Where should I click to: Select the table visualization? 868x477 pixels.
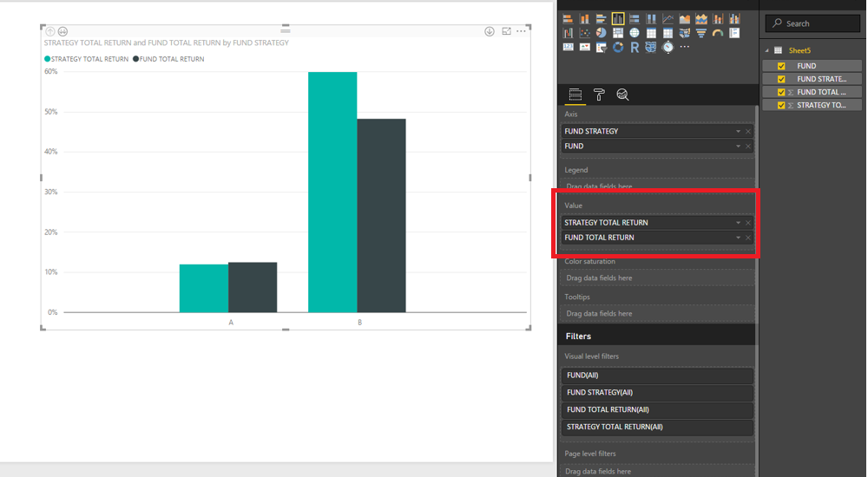652,33
